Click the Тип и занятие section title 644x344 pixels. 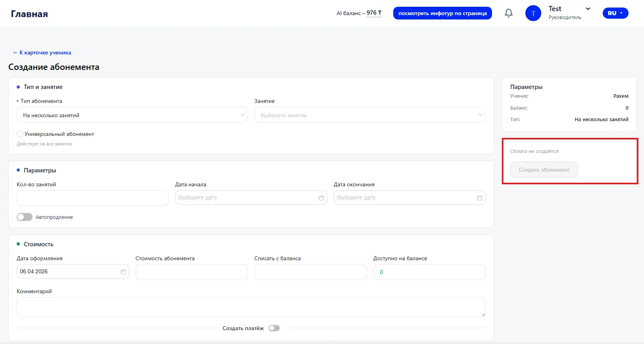[43, 87]
